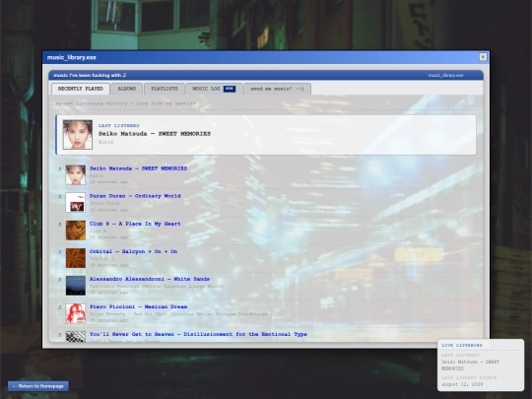Click the 'LAST LISTENED' label in the top card
This screenshot has height=399, width=532.
[x=119, y=125]
